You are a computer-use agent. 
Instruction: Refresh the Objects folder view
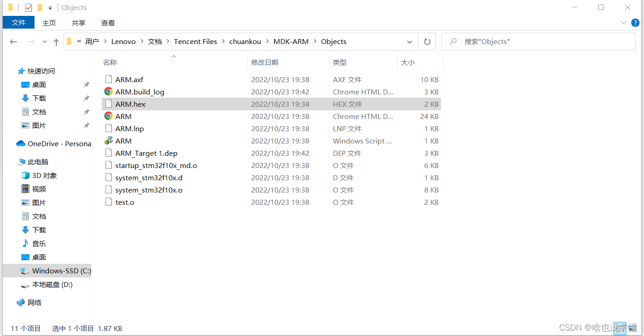[x=427, y=42]
